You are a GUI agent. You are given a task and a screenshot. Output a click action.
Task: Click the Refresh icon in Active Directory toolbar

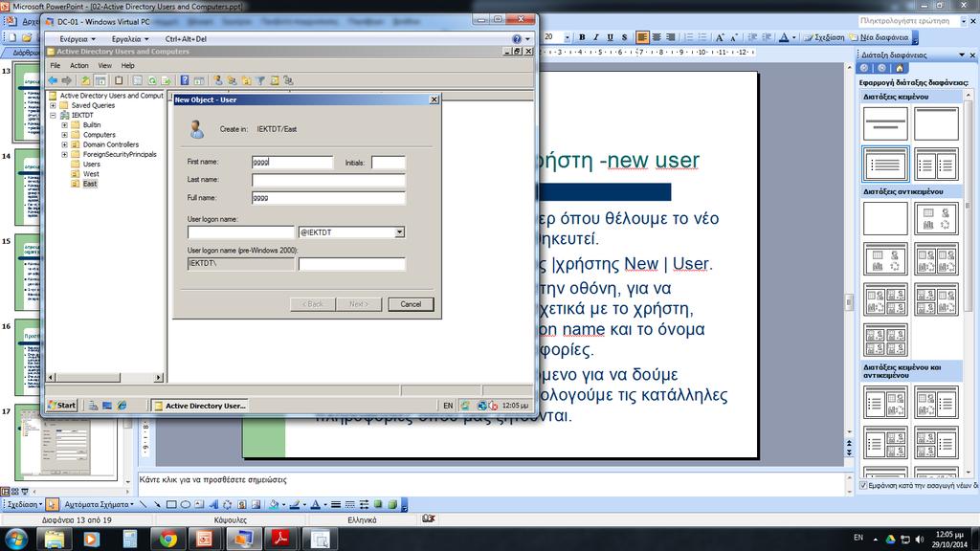(152, 80)
